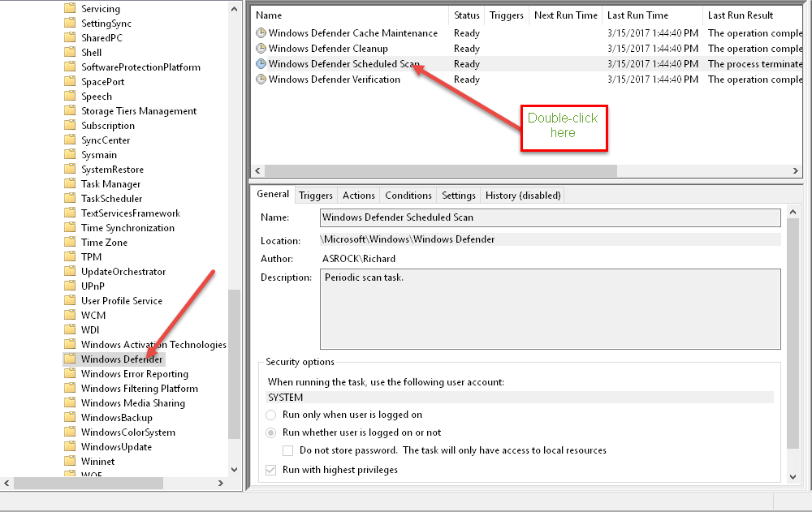Sort tasks by the Name column header
812x512 pixels.
click(x=349, y=15)
